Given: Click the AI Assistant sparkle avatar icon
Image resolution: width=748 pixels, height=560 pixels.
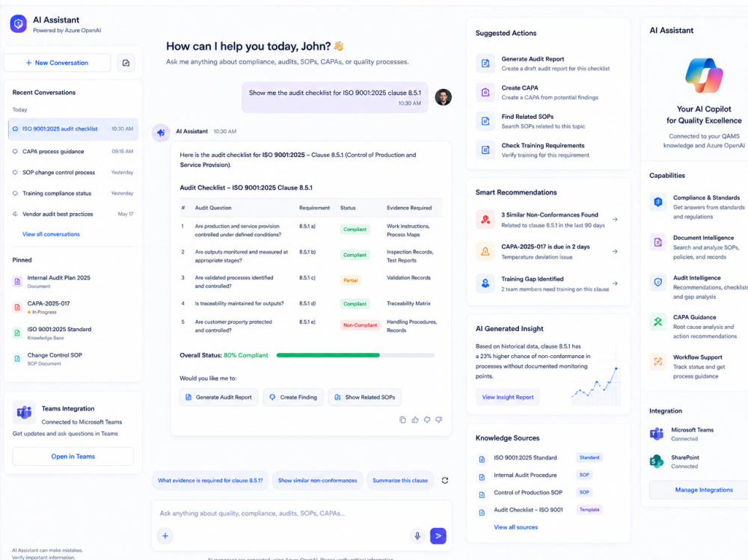Looking at the screenshot, I should (161, 132).
